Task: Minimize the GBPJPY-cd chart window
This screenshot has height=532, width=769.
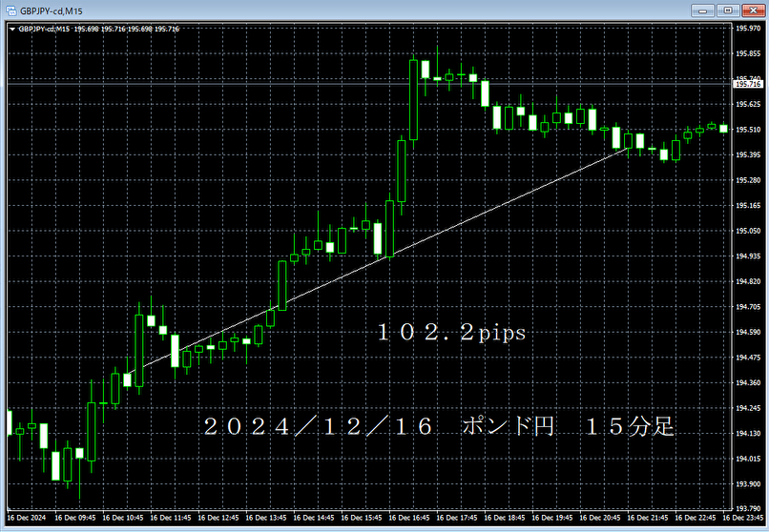Action: pos(706,10)
